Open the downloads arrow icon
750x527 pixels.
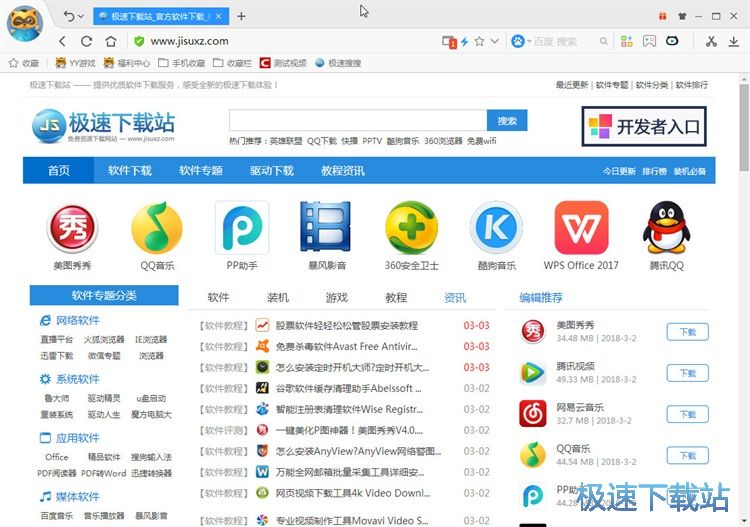pos(734,42)
